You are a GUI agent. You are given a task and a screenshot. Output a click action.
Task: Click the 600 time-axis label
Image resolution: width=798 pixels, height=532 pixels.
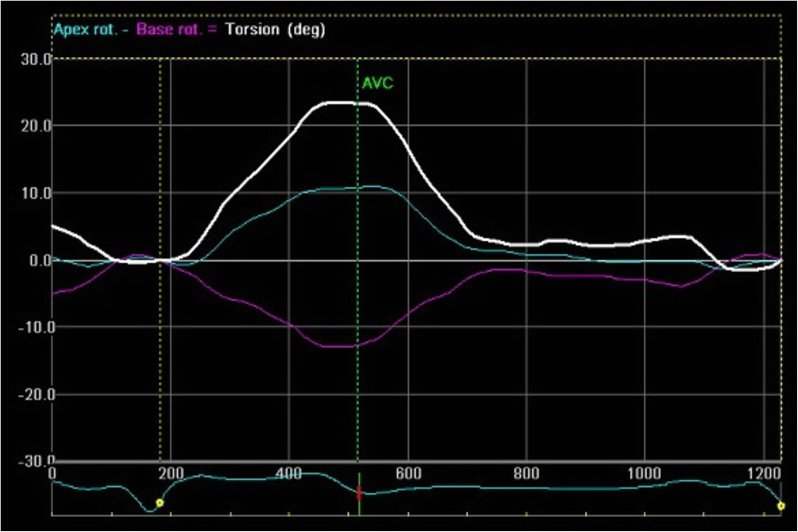click(409, 474)
